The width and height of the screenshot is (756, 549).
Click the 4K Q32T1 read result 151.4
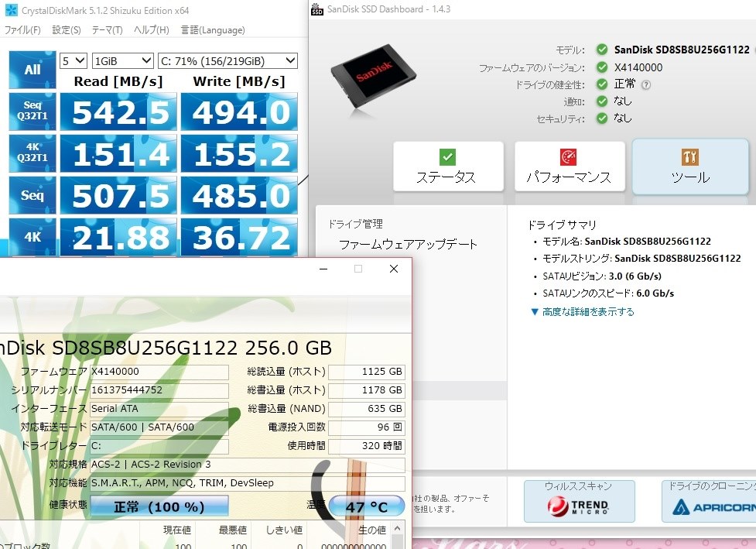pos(118,154)
